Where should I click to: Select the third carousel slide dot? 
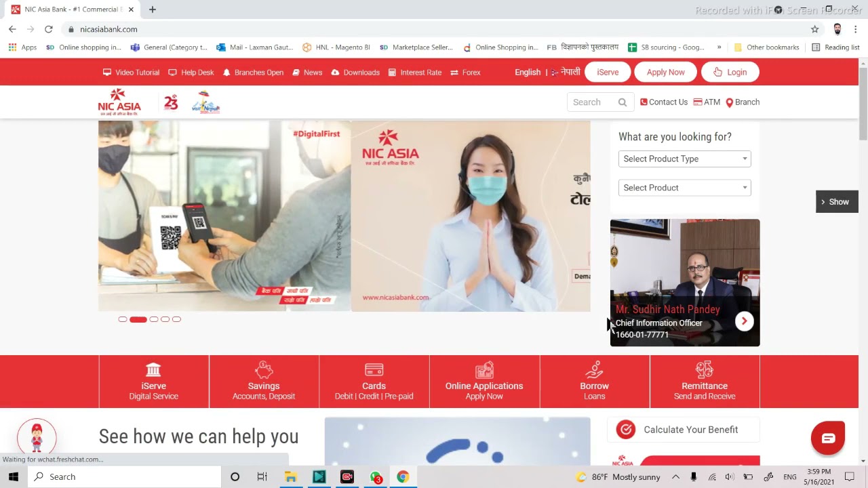pos(154,319)
